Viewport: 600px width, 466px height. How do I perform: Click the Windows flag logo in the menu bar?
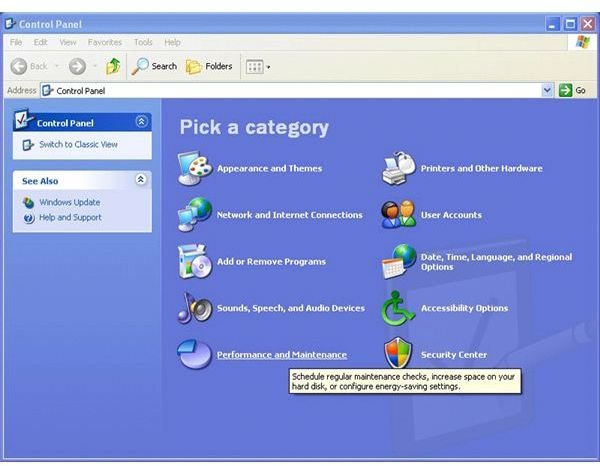point(583,42)
